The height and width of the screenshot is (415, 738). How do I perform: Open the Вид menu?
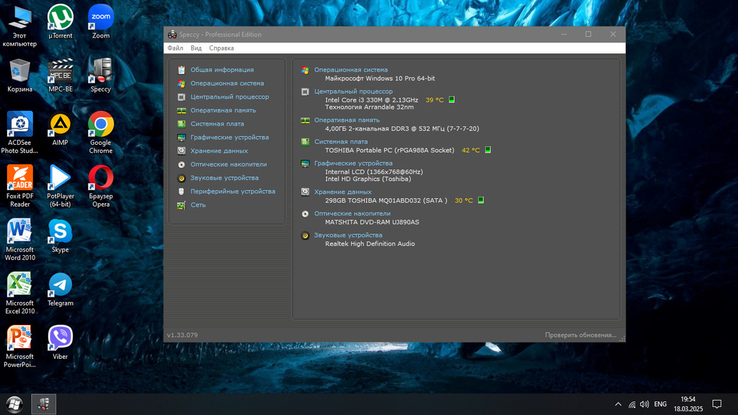196,48
